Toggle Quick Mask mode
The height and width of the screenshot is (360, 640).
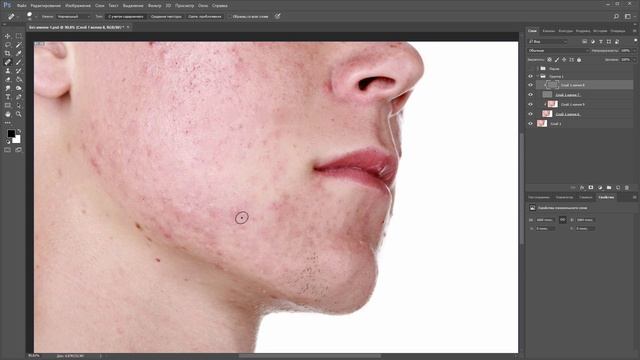7,150
